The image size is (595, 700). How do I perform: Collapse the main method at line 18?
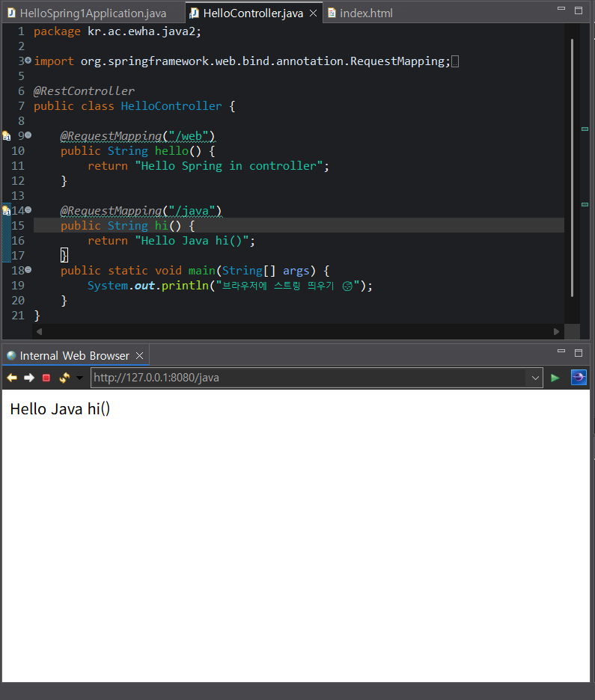click(x=28, y=270)
